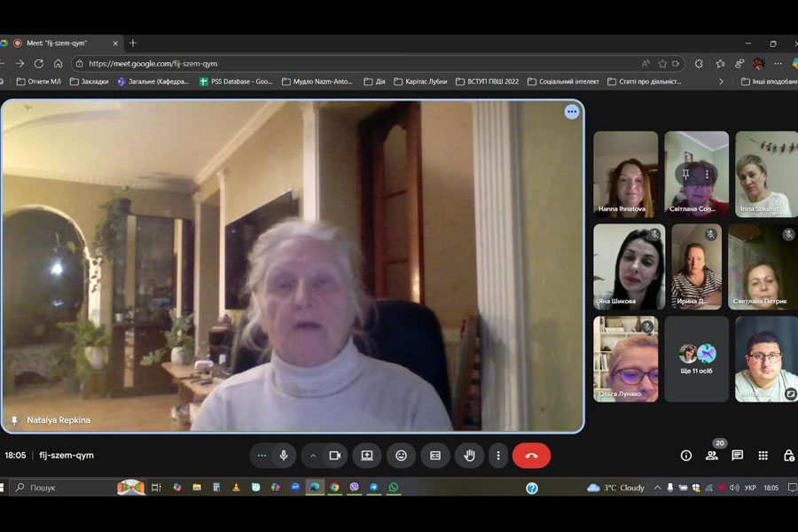Open more options three-dot menu
Image resolution: width=798 pixels, height=532 pixels.
click(x=498, y=456)
